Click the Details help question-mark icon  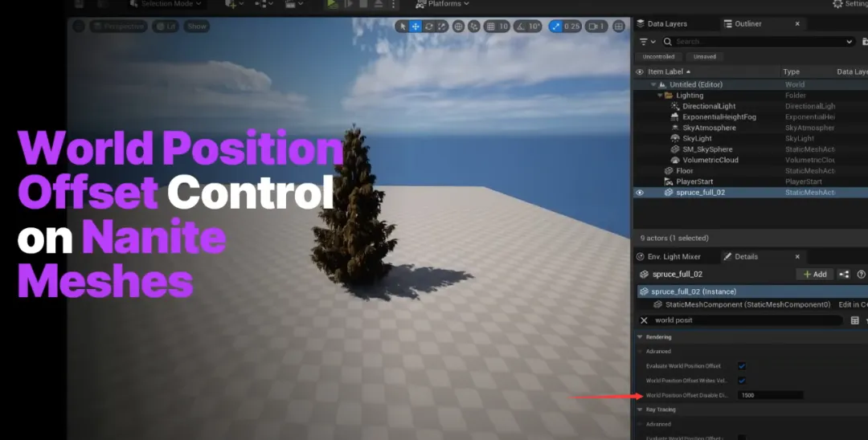[x=861, y=274]
